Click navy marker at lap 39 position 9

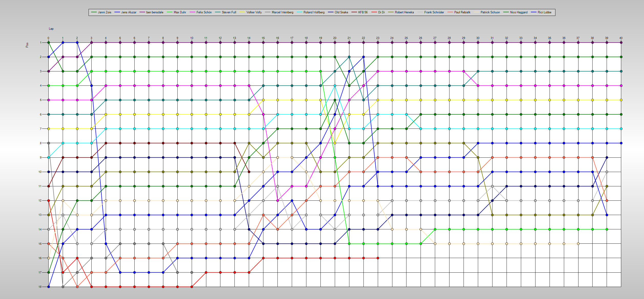click(x=607, y=157)
